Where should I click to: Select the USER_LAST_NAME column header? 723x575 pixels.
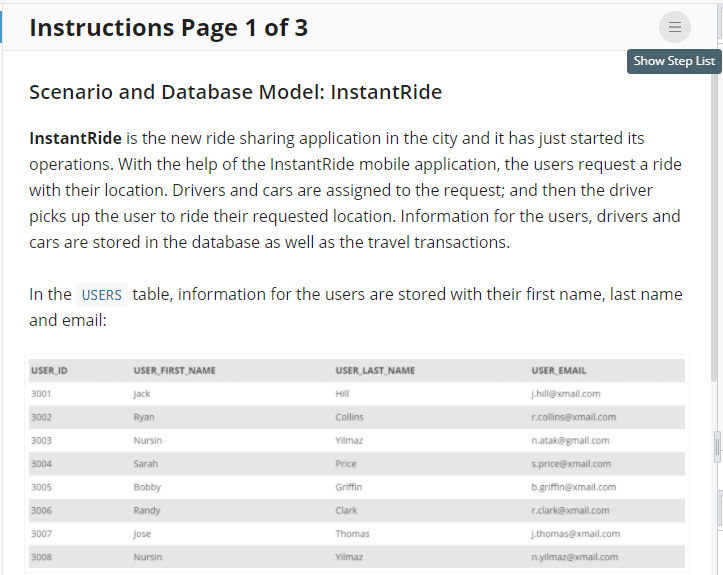tap(375, 371)
